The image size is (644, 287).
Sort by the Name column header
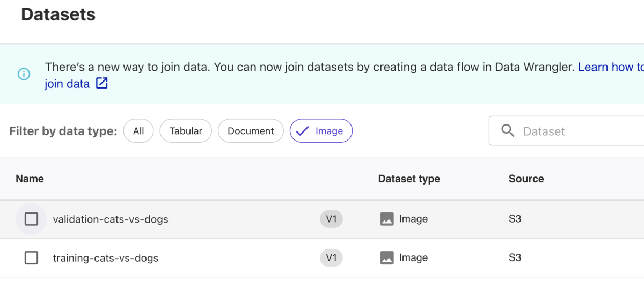pyautogui.click(x=30, y=179)
